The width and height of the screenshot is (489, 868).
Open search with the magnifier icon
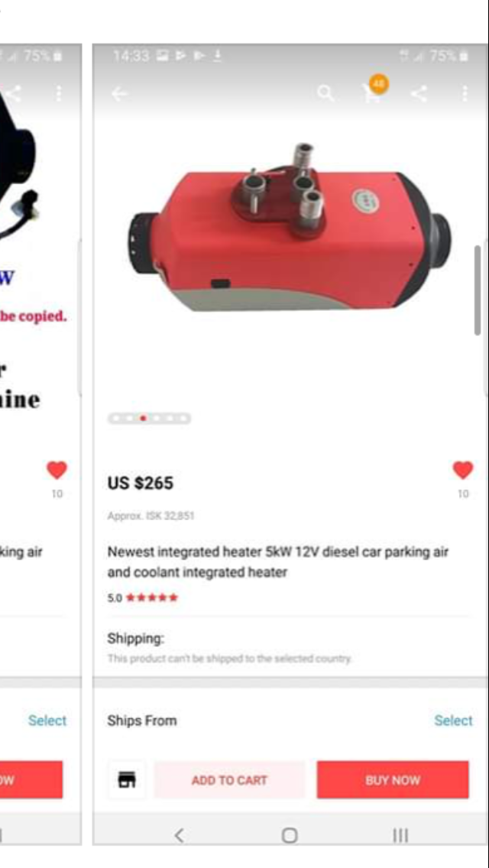click(325, 93)
